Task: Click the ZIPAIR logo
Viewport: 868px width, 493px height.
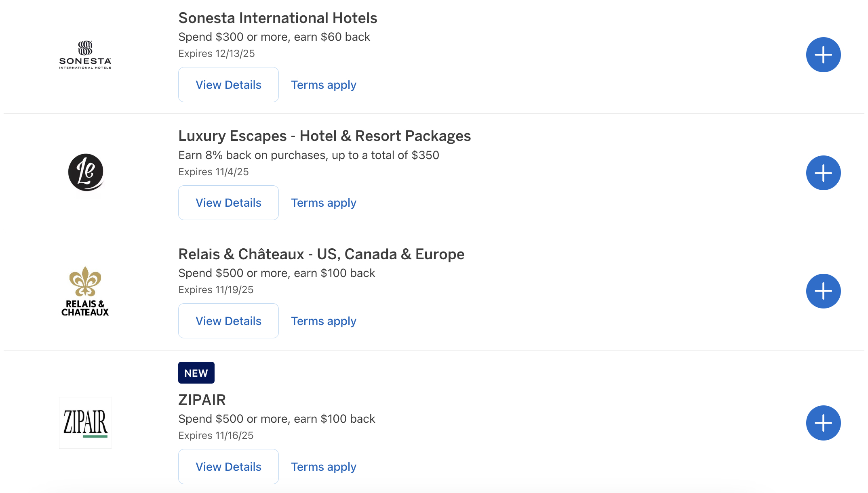Action: [85, 423]
